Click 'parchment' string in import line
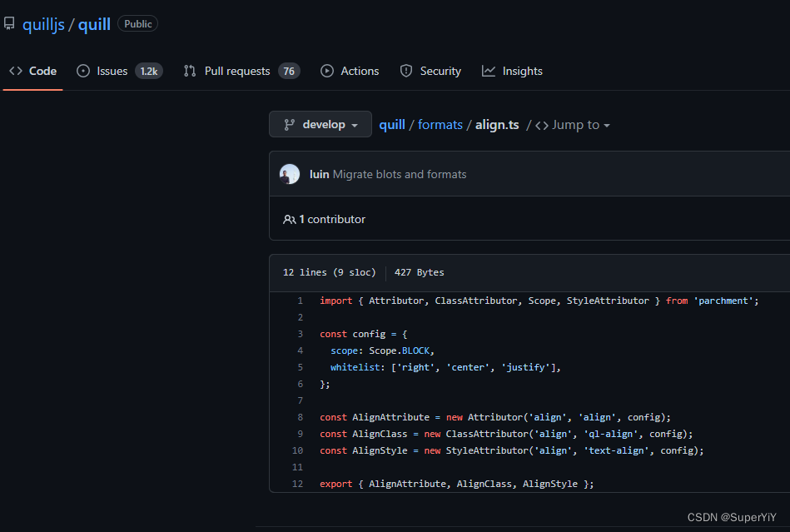790x532 pixels. point(723,301)
